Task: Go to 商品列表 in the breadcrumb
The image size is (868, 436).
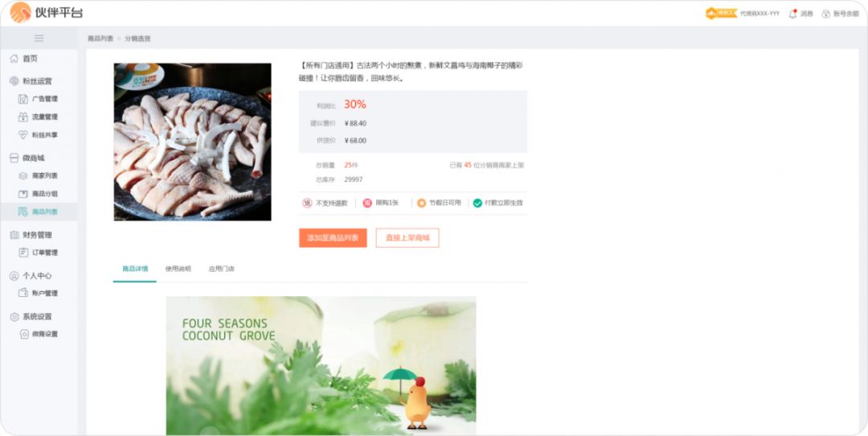Action: pos(100,39)
